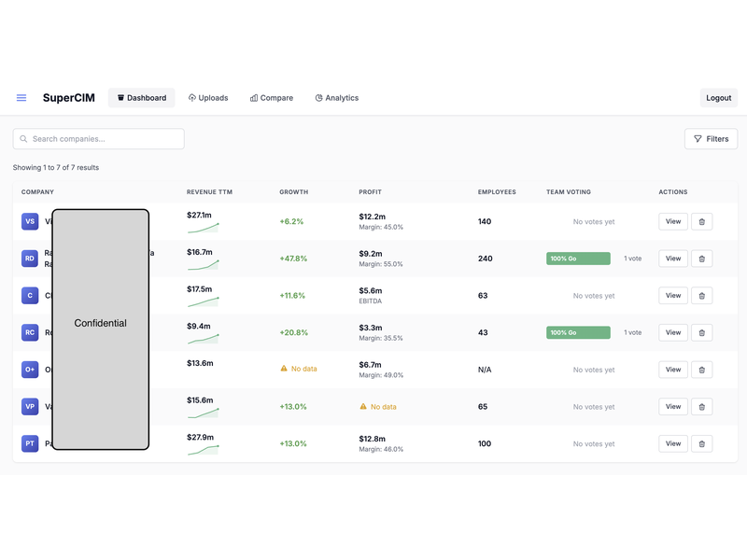Click trash icon in the $27.9m revenue row
This screenshot has width=747, height=560.
point(702,443)
